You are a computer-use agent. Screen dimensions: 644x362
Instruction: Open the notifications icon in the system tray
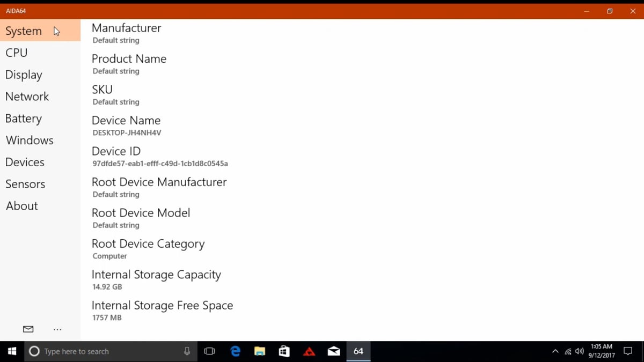[628, 351]
